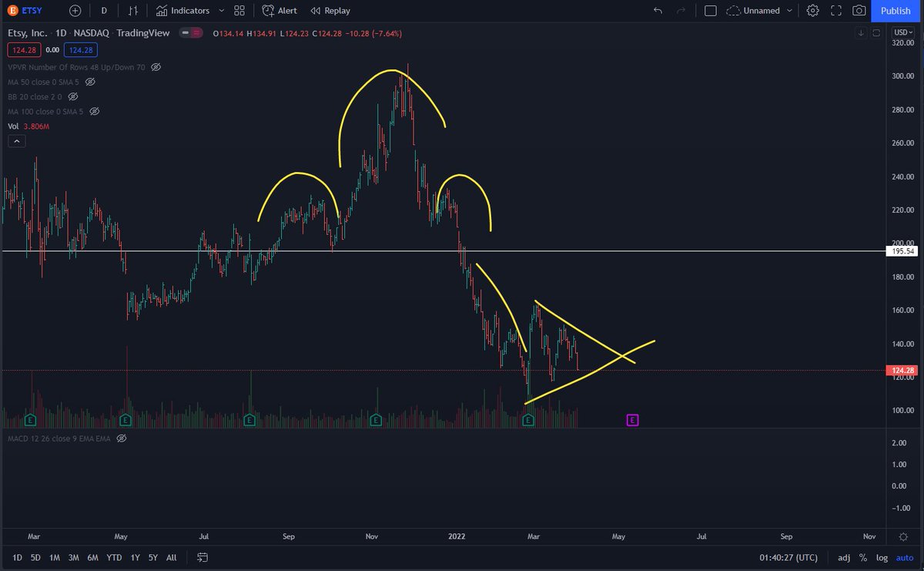Select the 5D date range
This screenshot has height=571, width=924.
(35, 557)
